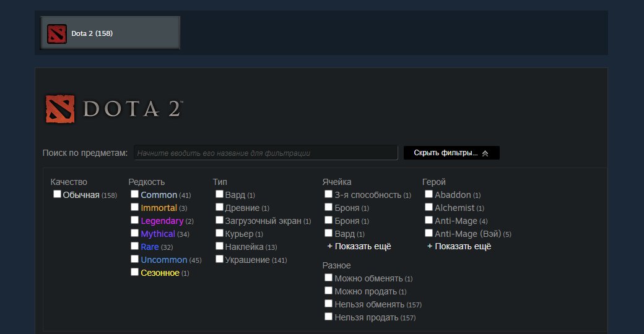This screenshot has height=334, width=644.
Task: Expand more heroes under Герой
Action: [x=459, y=246]
